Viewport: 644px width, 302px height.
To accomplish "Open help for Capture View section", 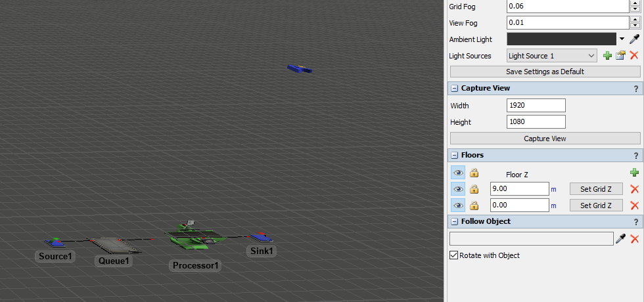I will point(636,88).
